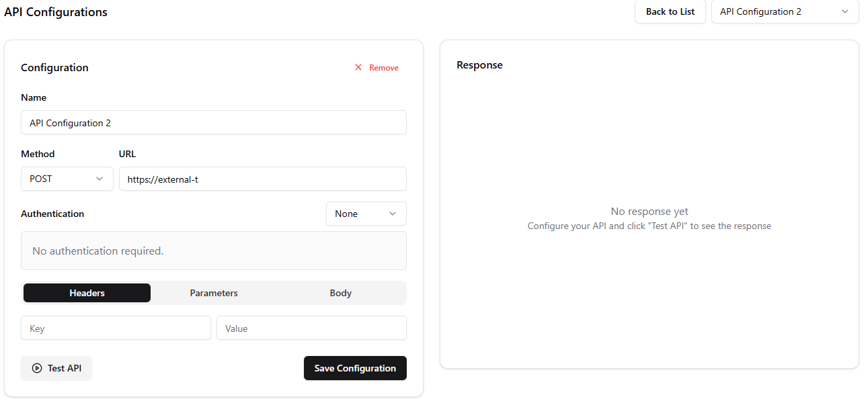Click the configuration selector chevron top right
Image resolution: width=868 pixels, height=401 pixels.
(x=845, y=11)
